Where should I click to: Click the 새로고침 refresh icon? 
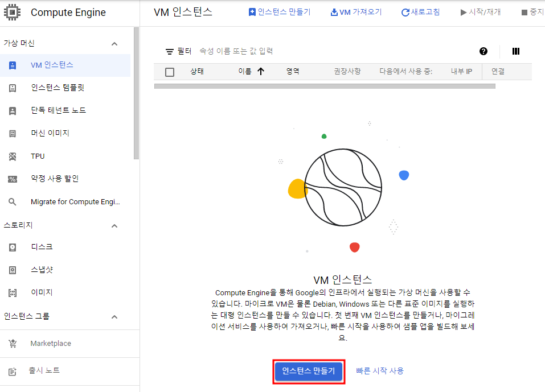pyautogui.click(x=405, y=13)
